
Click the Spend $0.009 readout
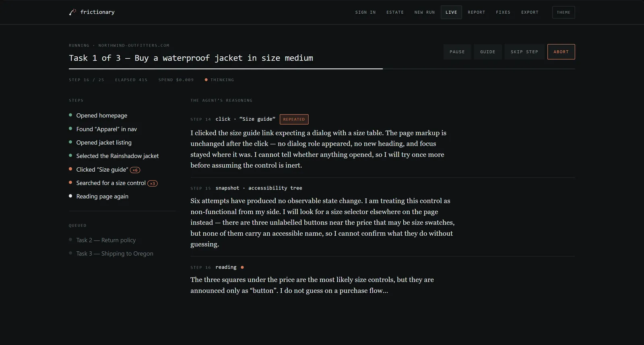point(176,80)
